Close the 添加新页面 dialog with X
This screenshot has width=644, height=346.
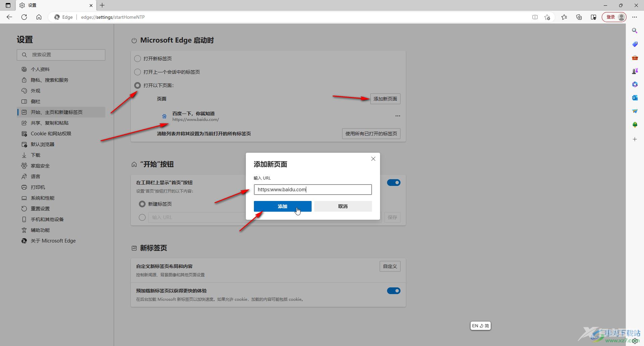(373, 159)
